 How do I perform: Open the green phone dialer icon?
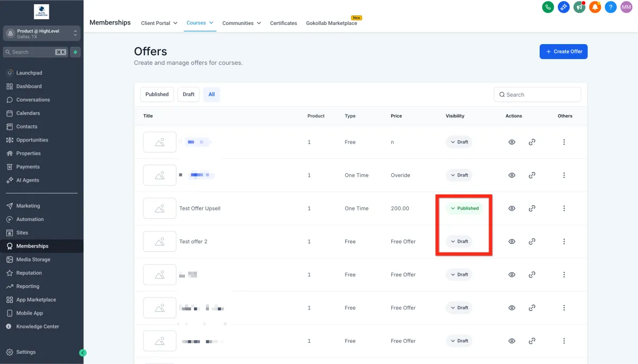[x=548, y=7]
